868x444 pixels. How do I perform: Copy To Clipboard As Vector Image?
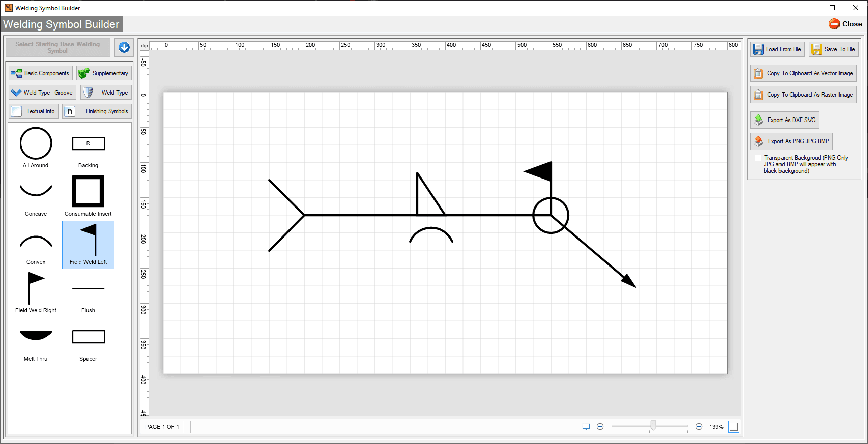tap(803, 73)
